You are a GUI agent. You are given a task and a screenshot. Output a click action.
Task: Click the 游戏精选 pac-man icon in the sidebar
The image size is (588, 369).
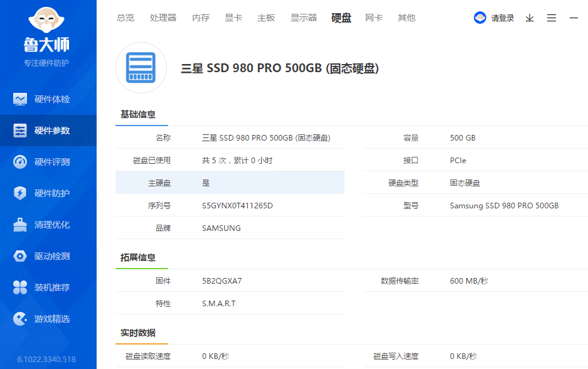20,319
